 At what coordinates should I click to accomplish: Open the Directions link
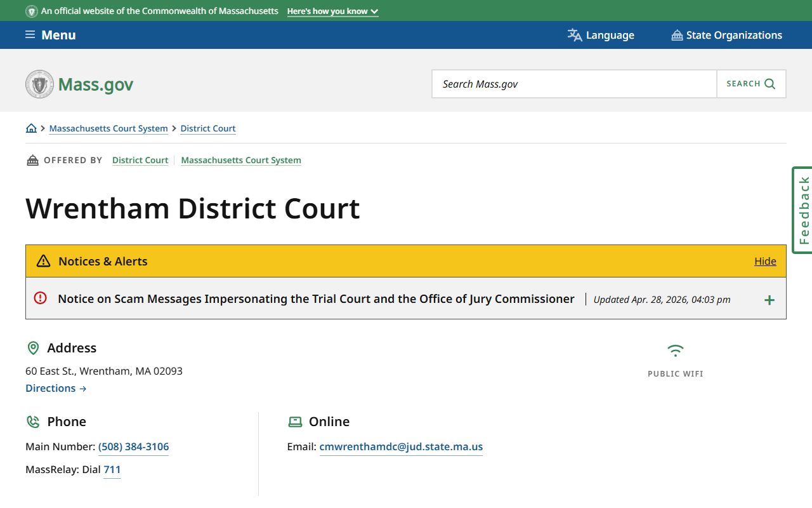pyautogui.click(x=56, y=388)
